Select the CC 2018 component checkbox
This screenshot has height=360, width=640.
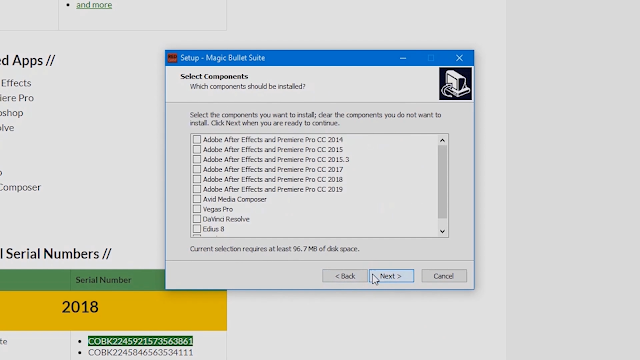(197, 179)
